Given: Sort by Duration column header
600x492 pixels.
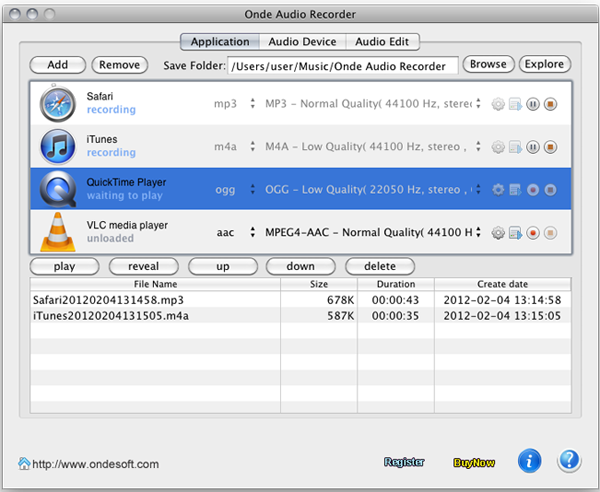Looking at the screenshot, I should (x=396, y=284).
